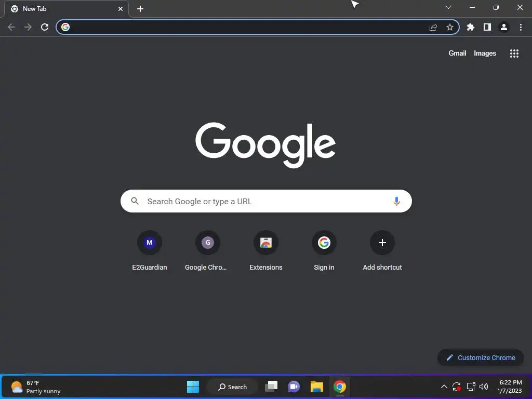Share this page via share icon
The width and height of the screenshot is (532, 399).
[433, 27]
